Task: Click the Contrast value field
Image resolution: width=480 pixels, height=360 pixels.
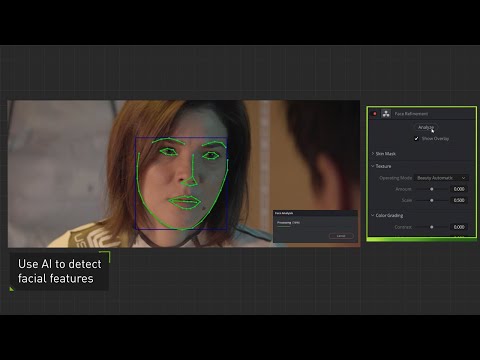Action: [x=459, y=227]
